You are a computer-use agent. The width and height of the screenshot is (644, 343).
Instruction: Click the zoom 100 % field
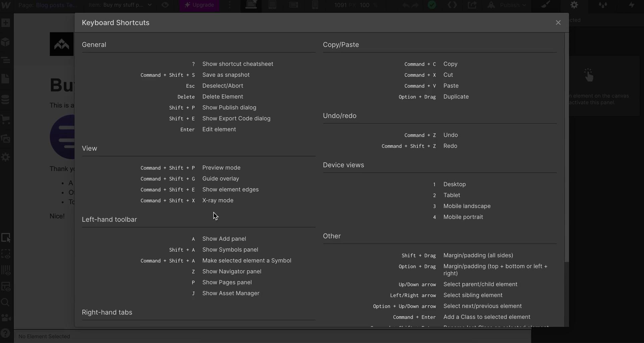(x=368, y=5)
